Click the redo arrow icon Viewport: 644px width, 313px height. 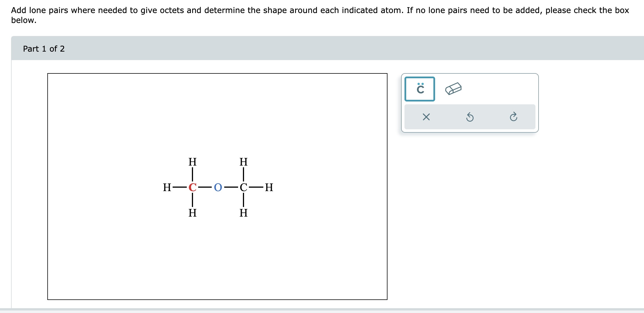514,117
